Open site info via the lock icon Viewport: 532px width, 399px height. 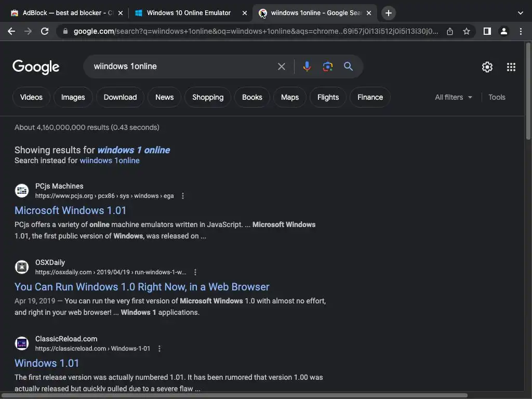click(65, 31)
